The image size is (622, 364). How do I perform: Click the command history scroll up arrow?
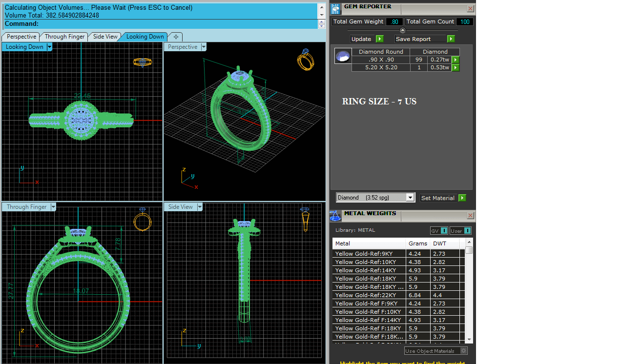point(322,7)
